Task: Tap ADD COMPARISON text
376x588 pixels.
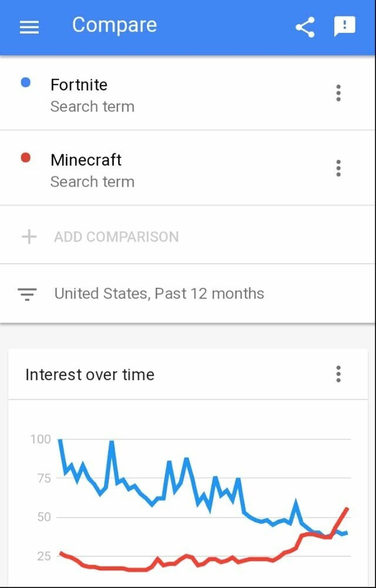Action: point(117,237)
